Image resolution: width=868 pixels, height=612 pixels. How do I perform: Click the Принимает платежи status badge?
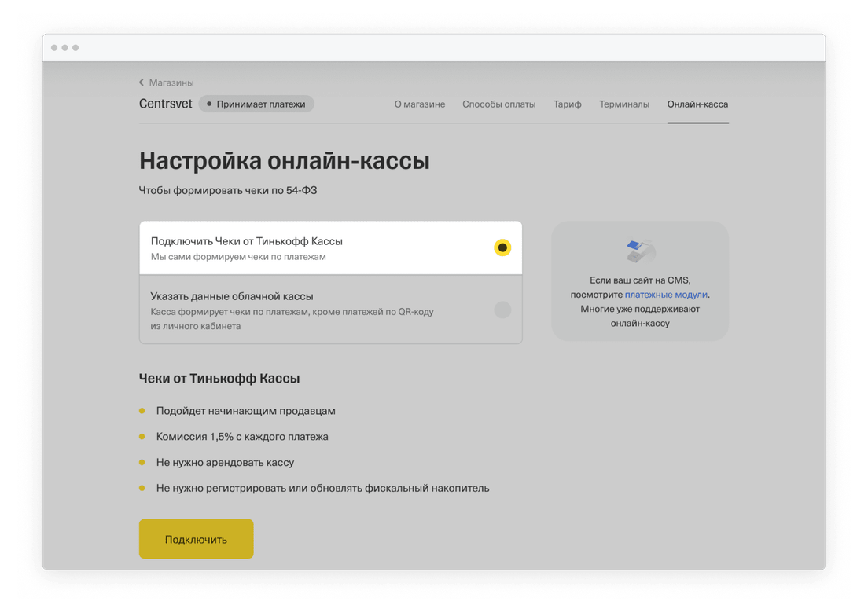tap(256, 104)
